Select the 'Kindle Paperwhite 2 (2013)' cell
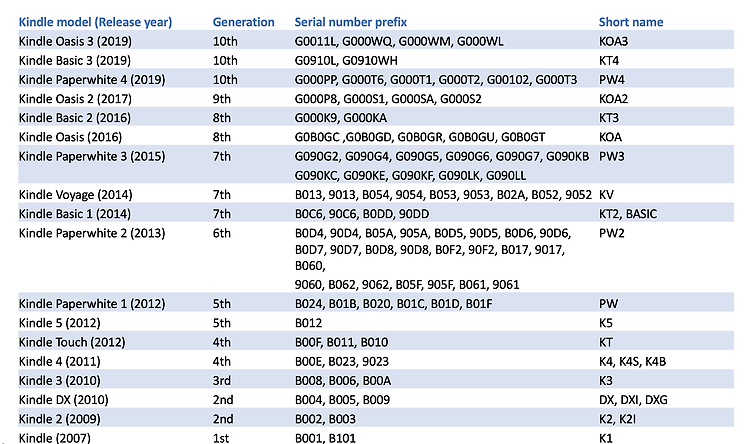The width and height of the screenshot is (750, 444). click(x=92, y=233)
